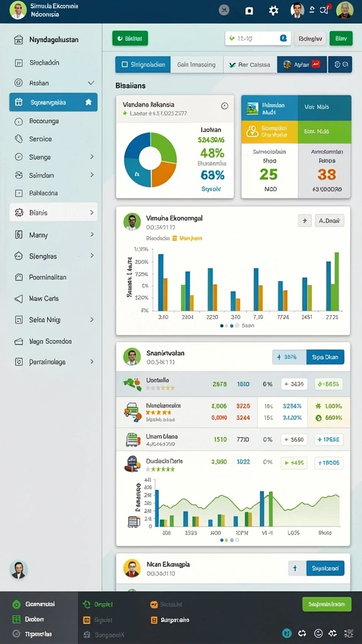Click the star icon on highlighted sidebar item
The height and width of the screenshot is (644, 362).
88,103
